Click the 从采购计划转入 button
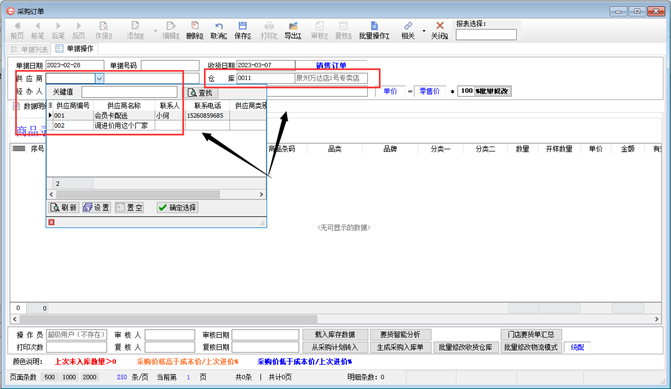Viewport: 671px width, 389px height. click(x=335, y=347)
